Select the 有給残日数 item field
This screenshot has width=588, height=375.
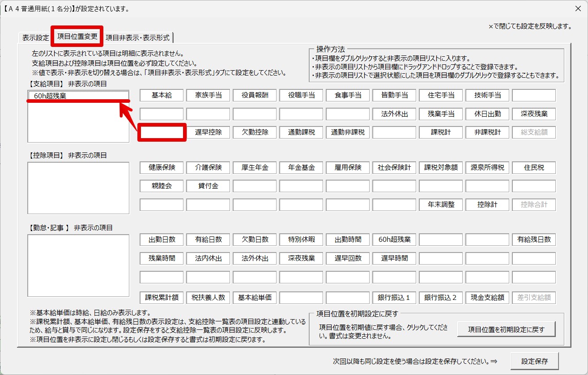click(x=534, y=240)
